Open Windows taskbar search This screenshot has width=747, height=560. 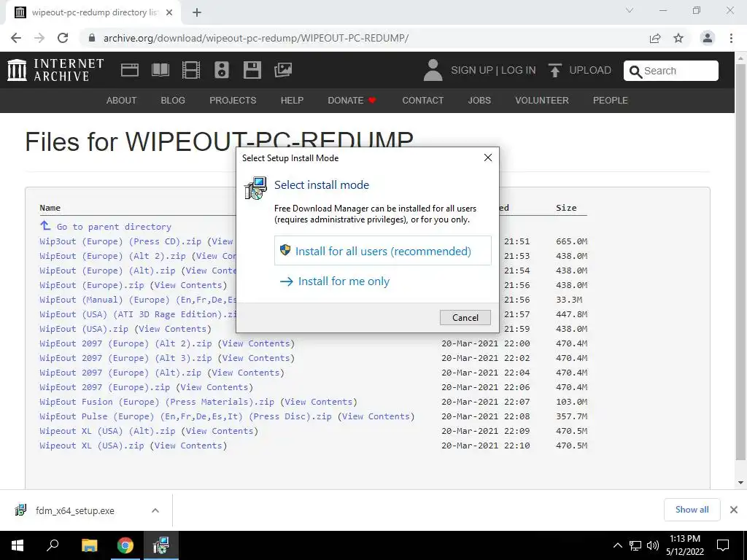point(53,545)
